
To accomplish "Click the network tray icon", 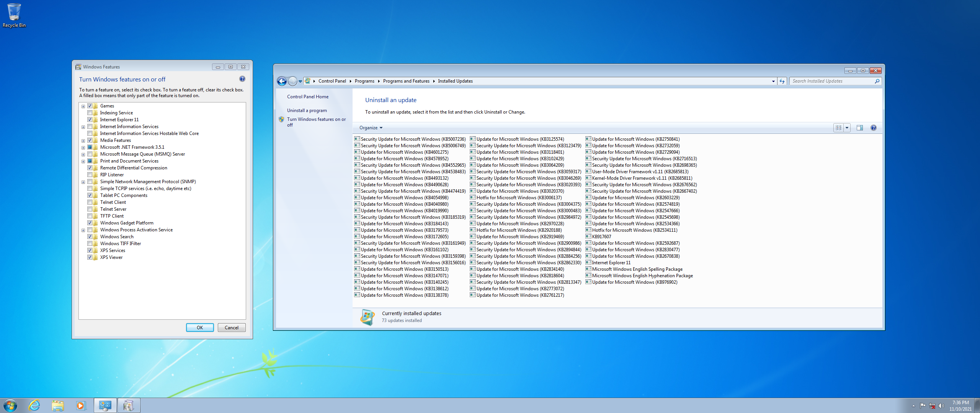I will coord(932,406).
